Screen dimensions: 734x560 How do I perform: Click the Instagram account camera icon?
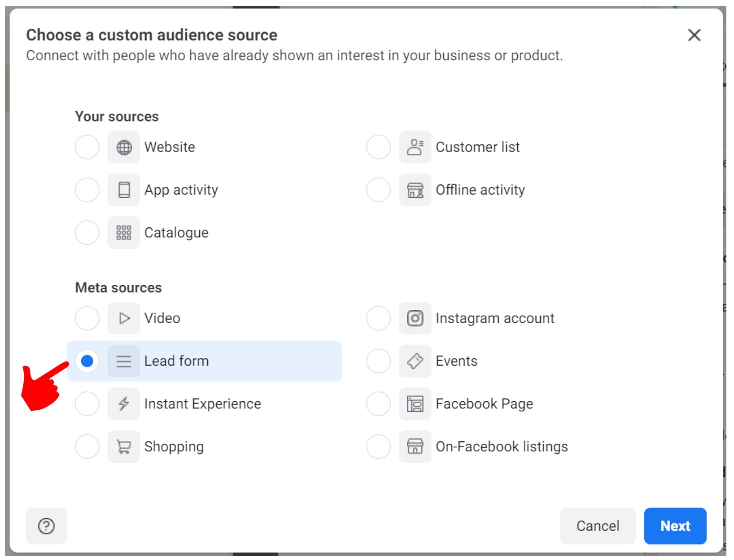tap(415, 318)
